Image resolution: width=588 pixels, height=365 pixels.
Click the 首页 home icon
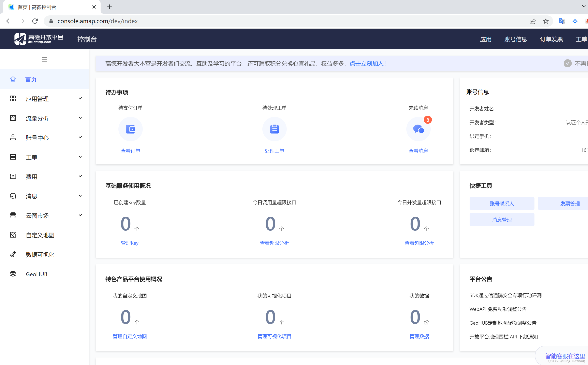tap(13, 79)
